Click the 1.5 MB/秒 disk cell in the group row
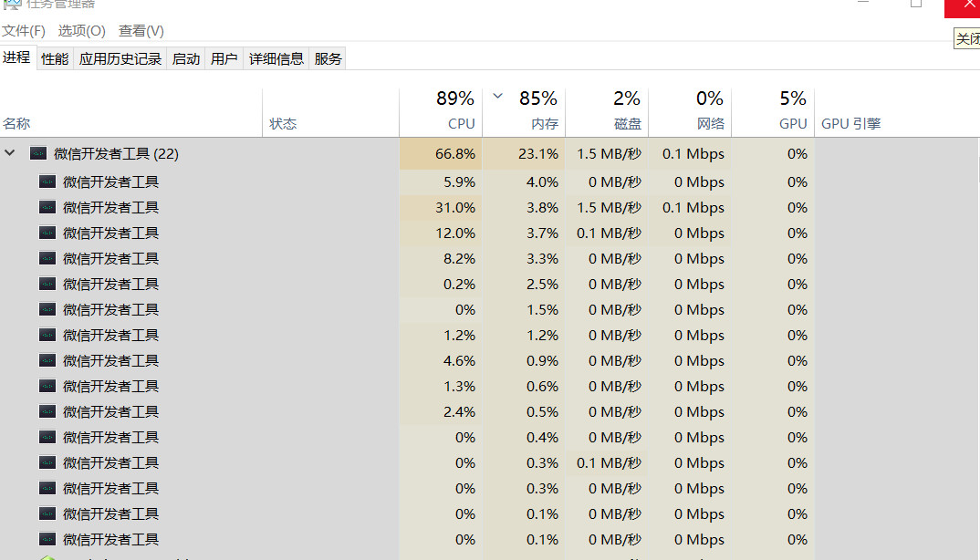This screenshot has height=560, width=980. (x=607, y=154)
